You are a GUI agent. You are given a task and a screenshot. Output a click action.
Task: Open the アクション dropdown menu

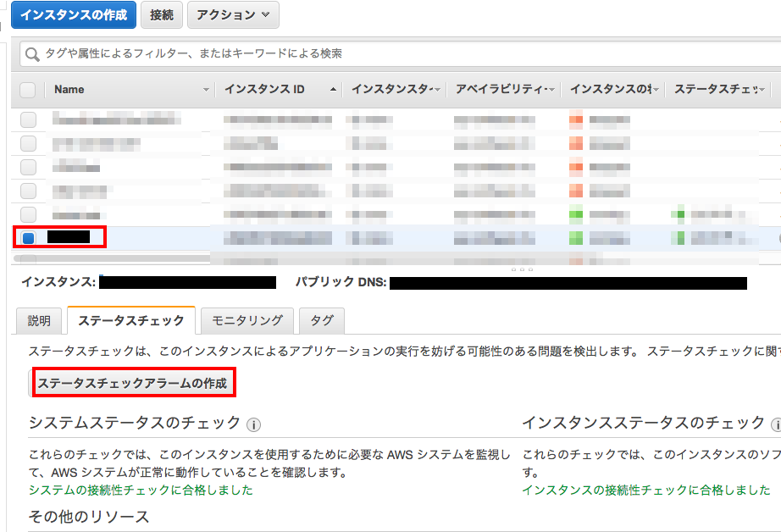tap(233, 14)
